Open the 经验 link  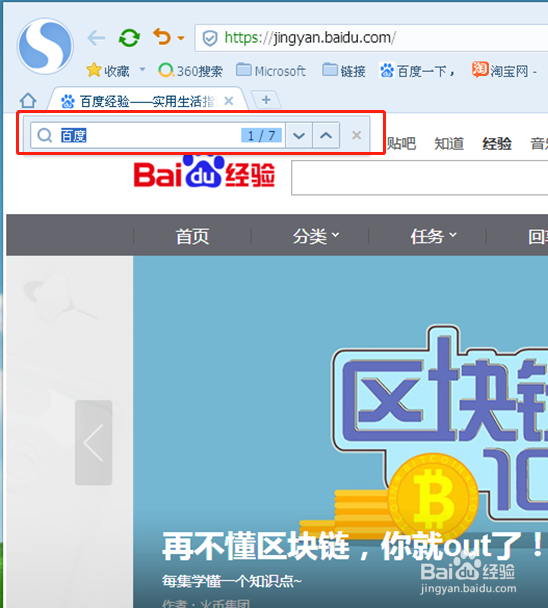tap(497, 144)
